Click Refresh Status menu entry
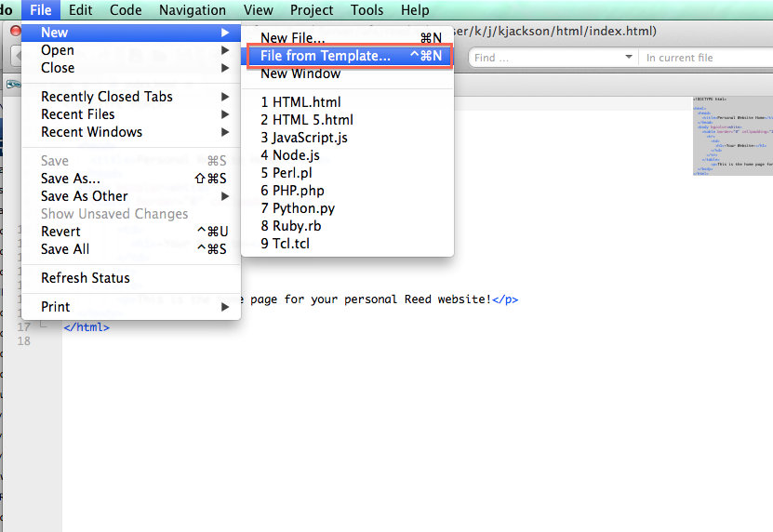This screenshot has height=532, width=773. (86, 278)
